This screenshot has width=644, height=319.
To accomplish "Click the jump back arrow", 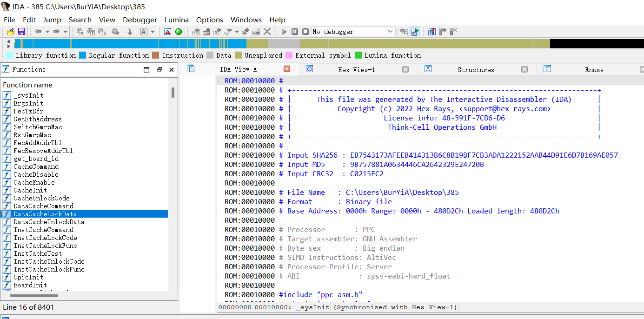I will (39, 32).
